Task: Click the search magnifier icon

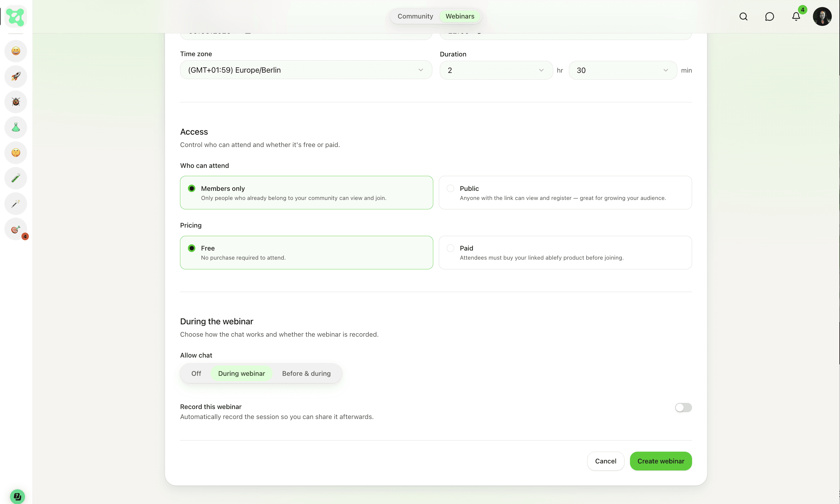Action: (744, 16)
